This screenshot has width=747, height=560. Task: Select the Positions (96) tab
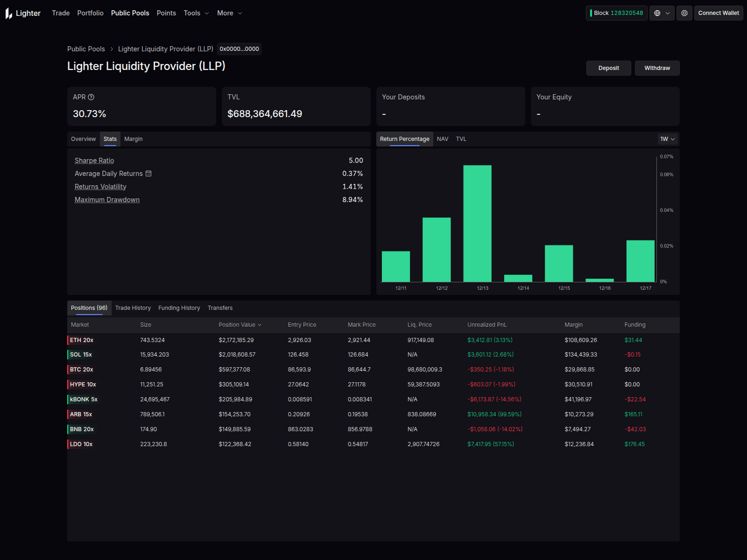coord(89,308)
